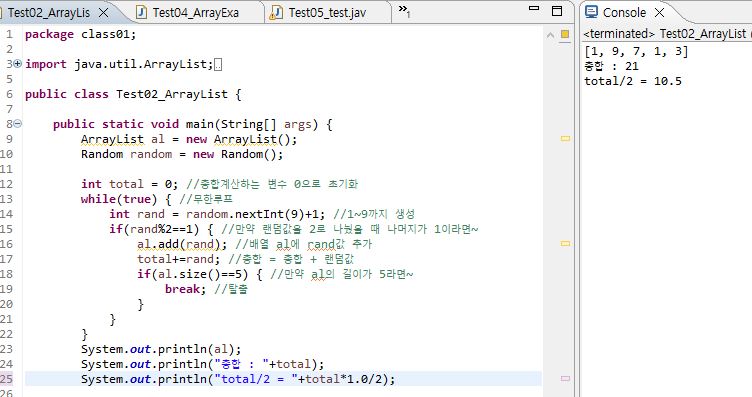Close the Console view
752x397 pixels.
[x=659, y=12]
